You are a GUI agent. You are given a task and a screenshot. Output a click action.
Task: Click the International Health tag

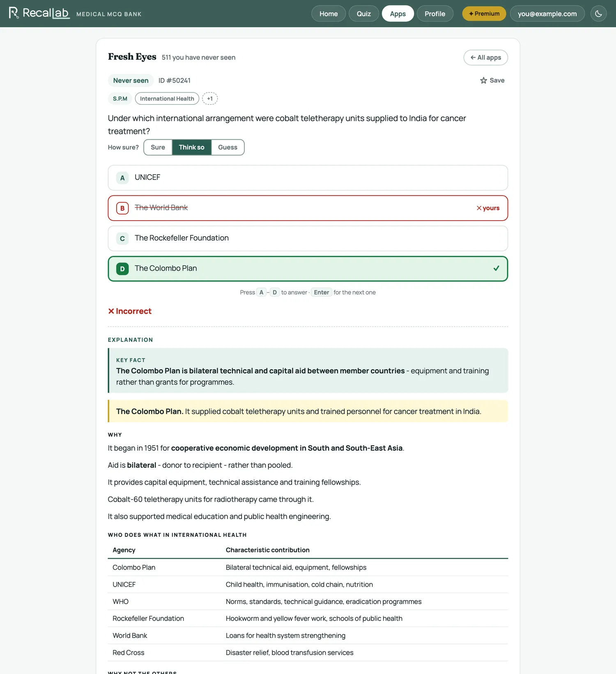(167, 99)
